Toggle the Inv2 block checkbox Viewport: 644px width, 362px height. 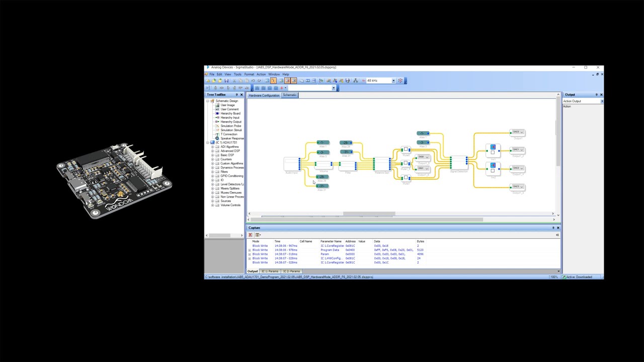click(x=493, y=170)
